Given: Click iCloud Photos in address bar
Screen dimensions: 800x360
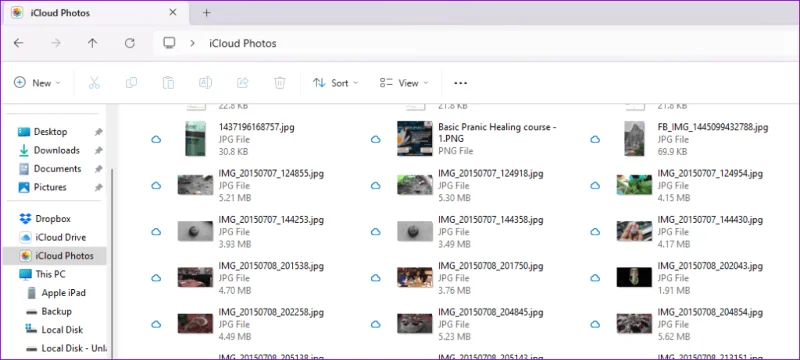Looking at the screenshot, I should (x=242, y=43).
